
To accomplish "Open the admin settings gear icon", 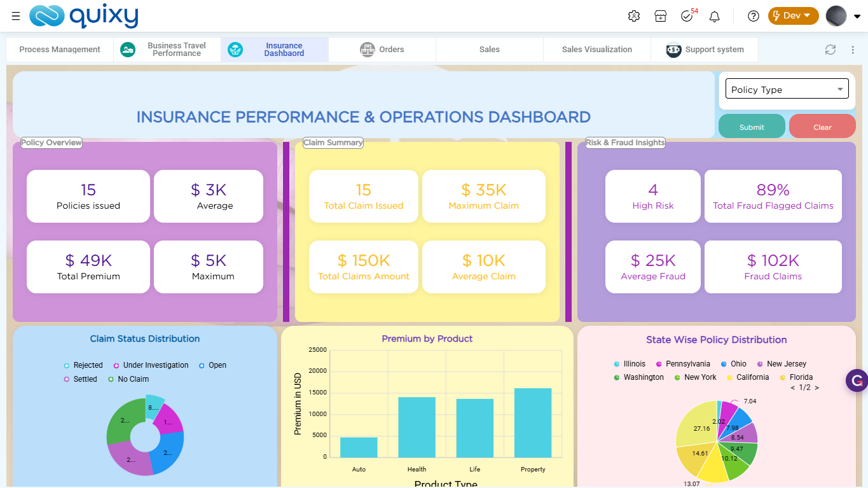I will click(x=633, y=16).
